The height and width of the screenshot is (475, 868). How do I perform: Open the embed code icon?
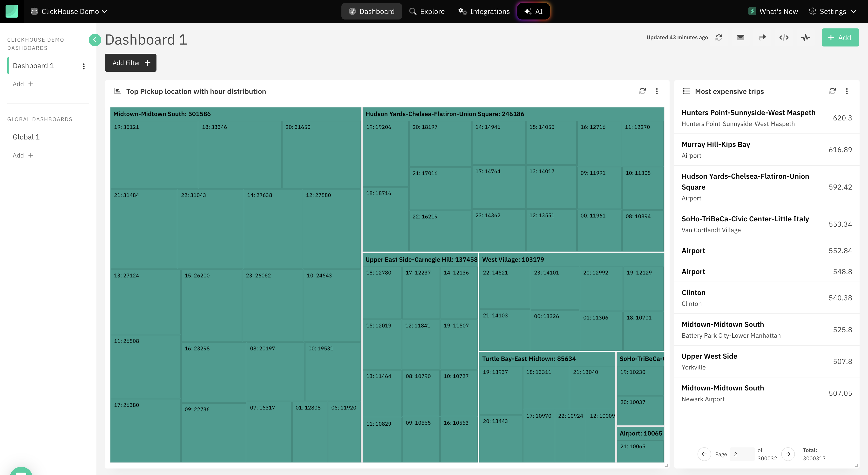click(784, 37)
